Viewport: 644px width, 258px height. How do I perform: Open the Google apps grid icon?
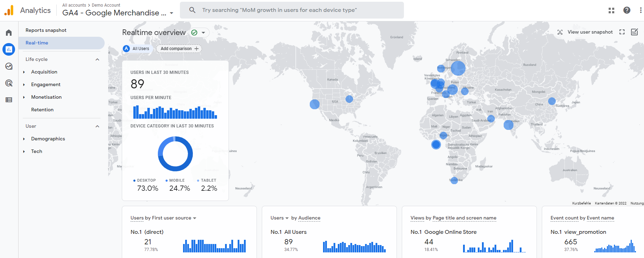click(611, 10)
